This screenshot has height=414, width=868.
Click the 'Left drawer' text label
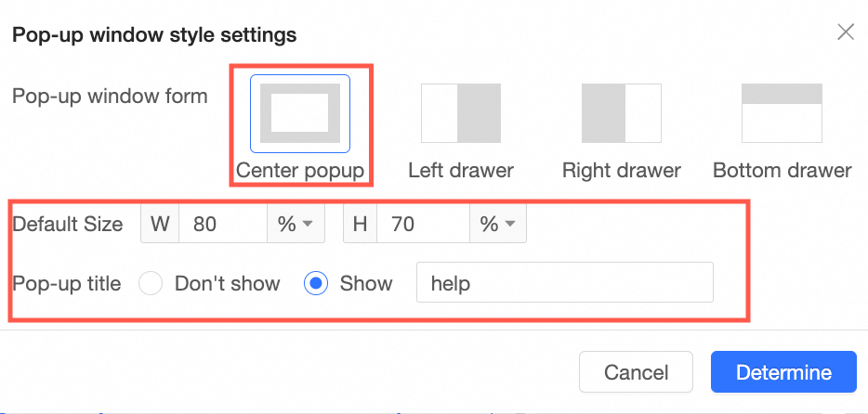click(x=461, y=170)
